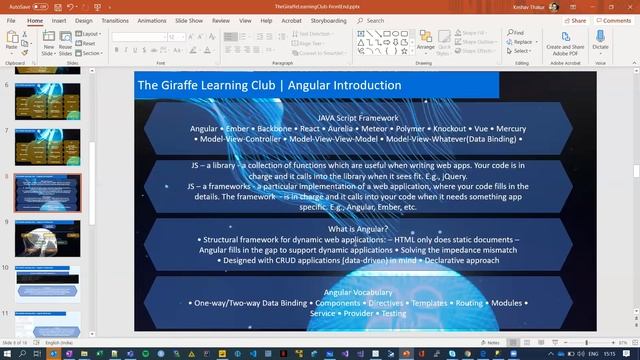
Task: Toggle text Shadow formatting
Action: click(144, 50)
